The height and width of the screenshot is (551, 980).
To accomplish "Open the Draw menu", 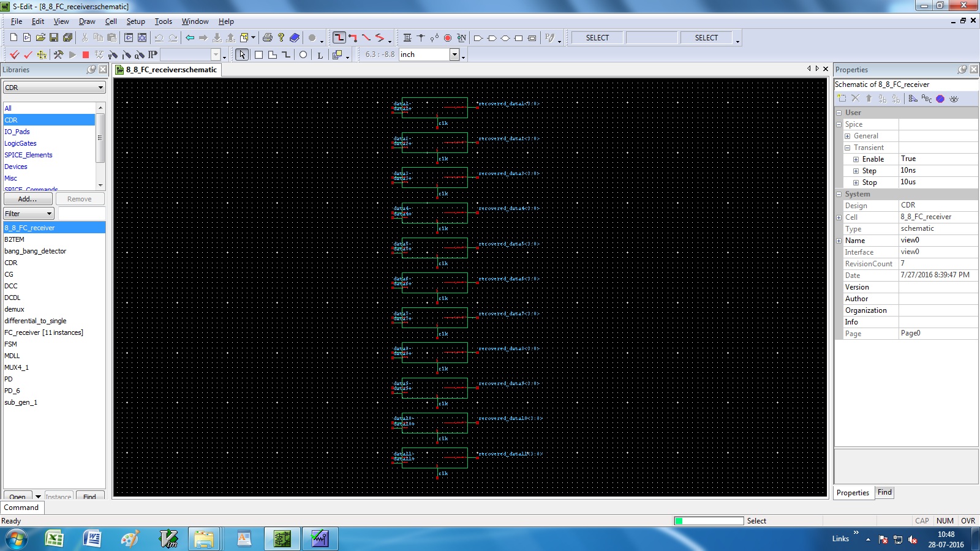I will [x=87, y=21].
